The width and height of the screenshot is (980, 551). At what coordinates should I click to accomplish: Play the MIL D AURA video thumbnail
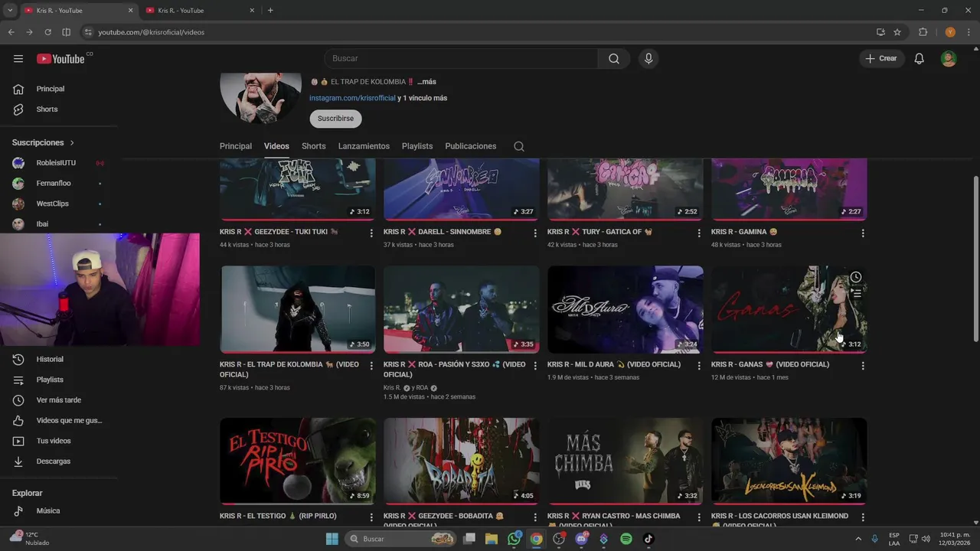(x=626, y=309)
